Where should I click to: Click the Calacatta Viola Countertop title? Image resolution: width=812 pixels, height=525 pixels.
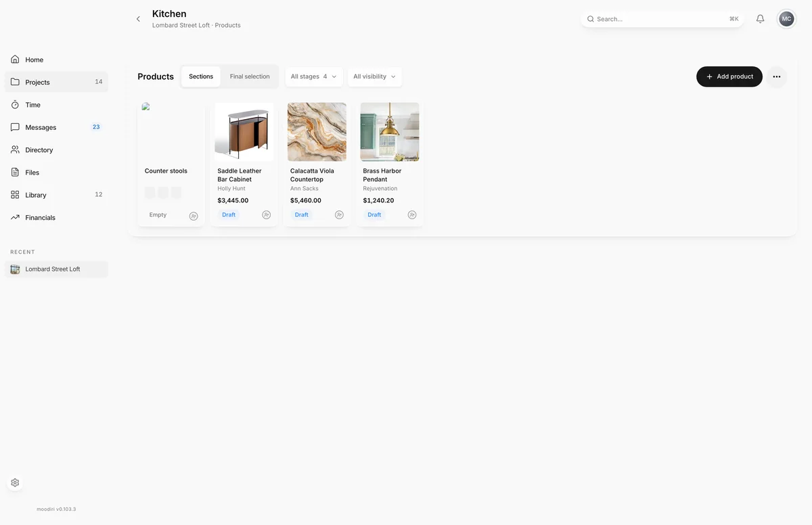coord(312,175)
